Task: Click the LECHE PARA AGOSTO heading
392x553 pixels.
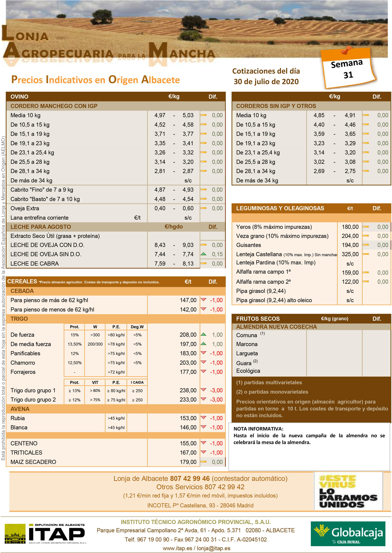Action: click(41, 227)
